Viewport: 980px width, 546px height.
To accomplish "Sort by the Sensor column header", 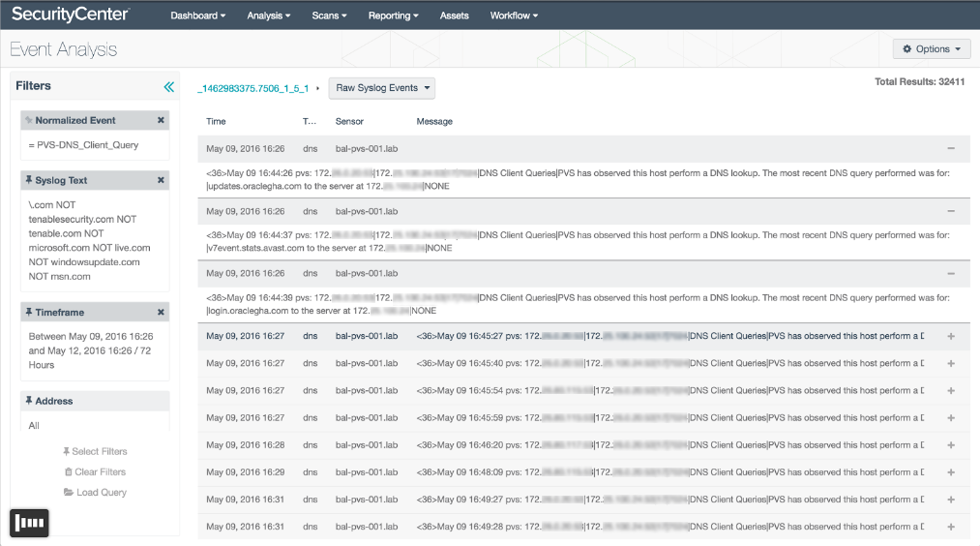I will tap(349, 121).
